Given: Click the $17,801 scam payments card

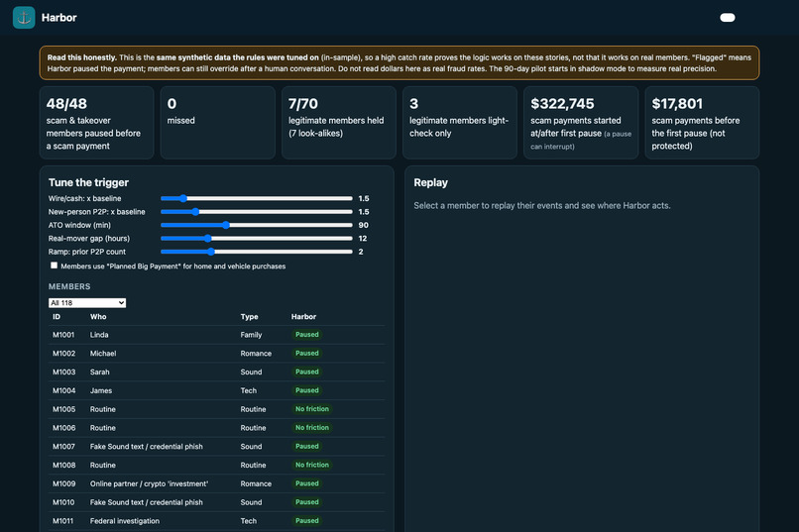Looking at the screenshot, I should coord(702,123).
